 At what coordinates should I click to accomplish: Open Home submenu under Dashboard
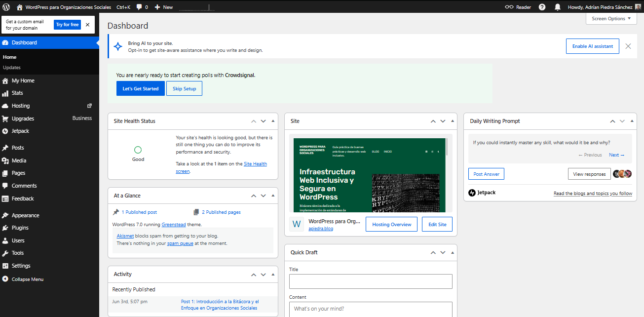[10, 57]
